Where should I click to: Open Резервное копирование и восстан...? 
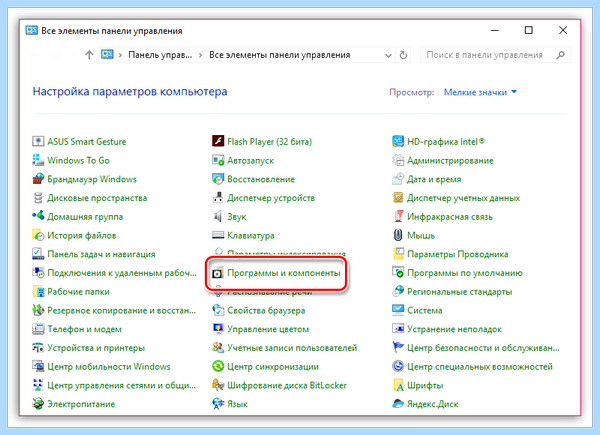[x=114, y=310]
